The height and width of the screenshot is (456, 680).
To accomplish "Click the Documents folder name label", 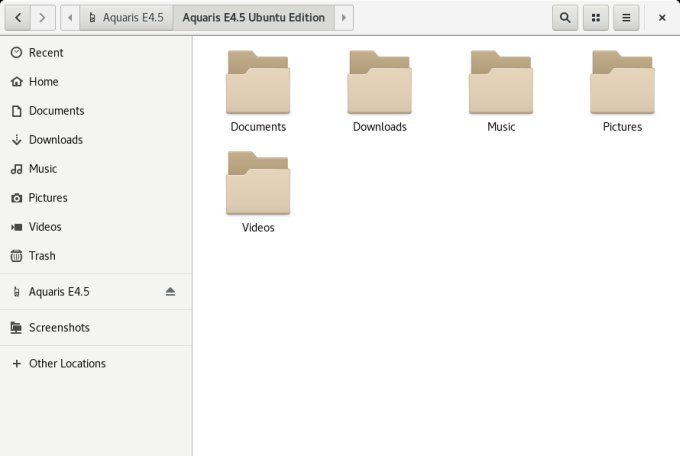I will click(258, 127).
